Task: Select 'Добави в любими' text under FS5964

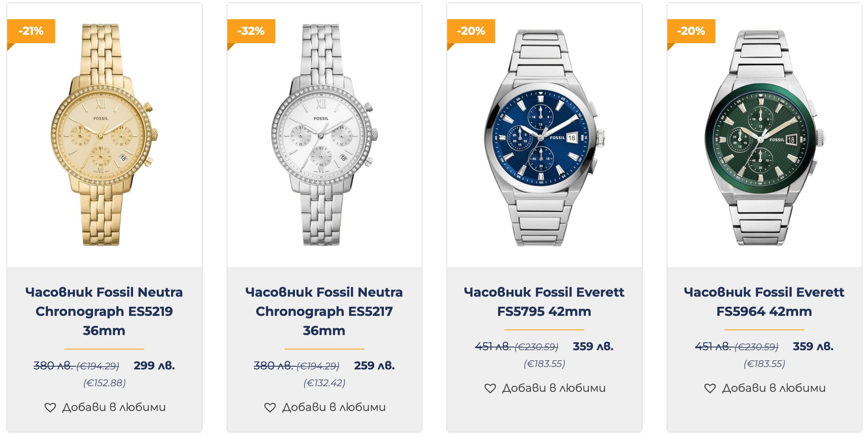Action: point(774,388)
